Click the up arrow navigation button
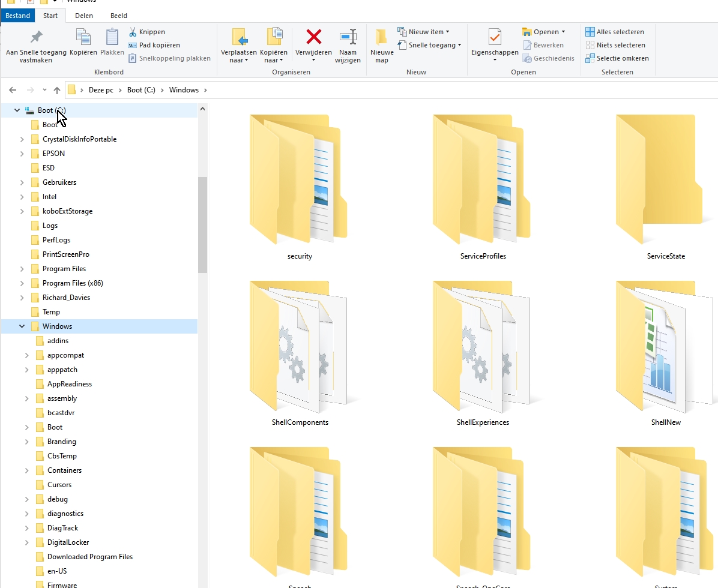The image size is (718, 588). [57, 90]
